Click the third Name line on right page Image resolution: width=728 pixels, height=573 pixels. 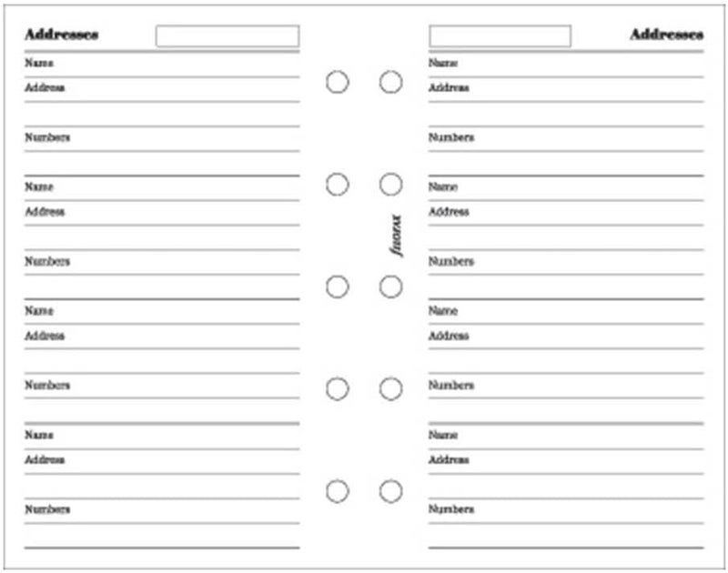point(566,312)
